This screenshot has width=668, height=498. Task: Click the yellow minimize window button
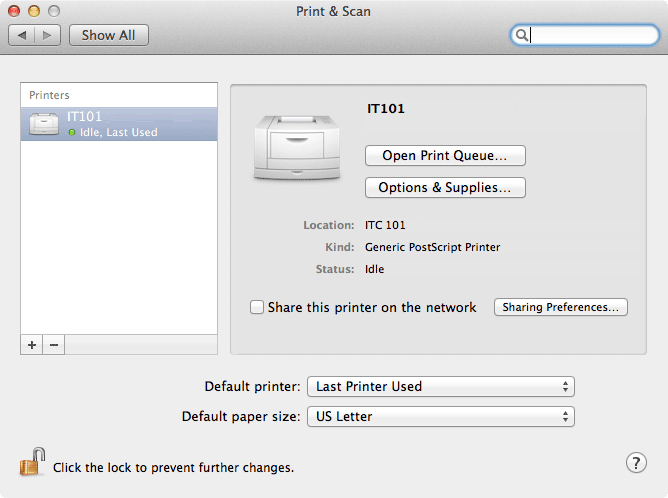[x=34, y=11]
